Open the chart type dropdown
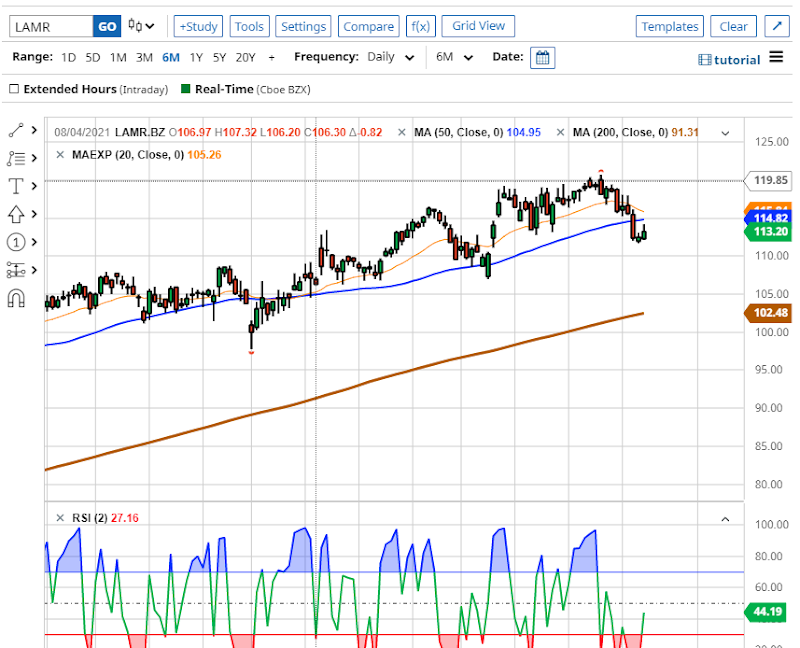The height and width of the screenshot is (648, 800). point(143,27)
